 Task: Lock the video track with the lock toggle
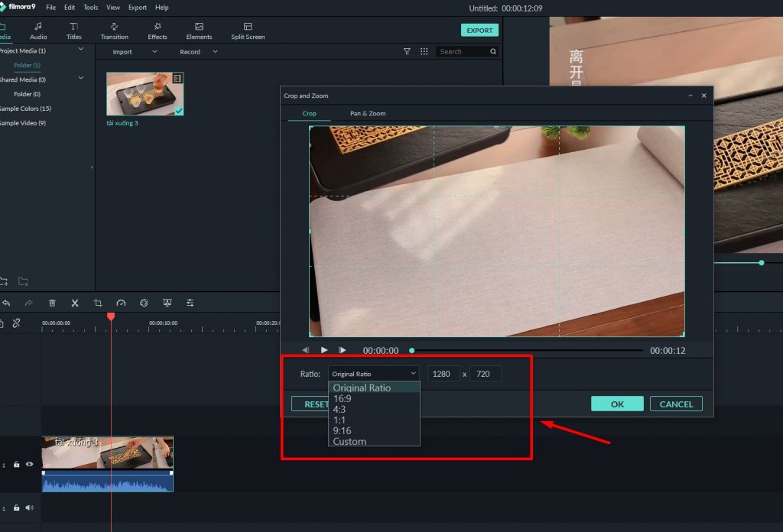(x=16, y=464)
